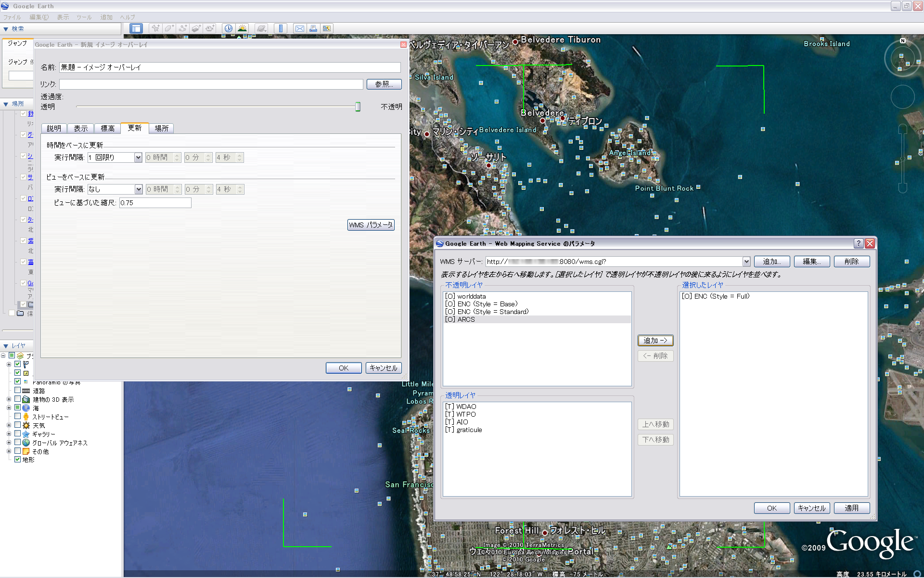Screen dimensions: 924x578
Task: Toggle the sidebar panel icon
Action: 136,28
